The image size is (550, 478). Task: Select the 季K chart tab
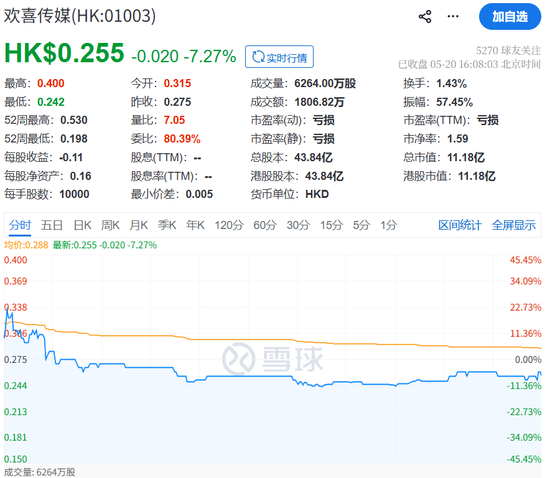pyautogui.click(x=167, y=225)
